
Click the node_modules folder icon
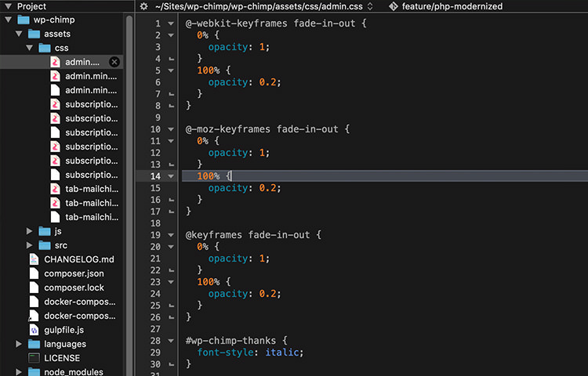click(x=34, y=372)
